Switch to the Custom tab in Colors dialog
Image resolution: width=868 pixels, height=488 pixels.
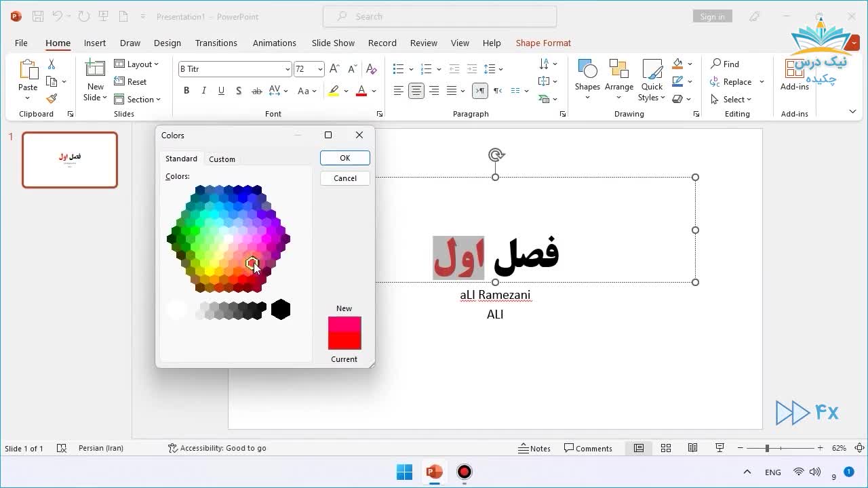pos(222,159)
